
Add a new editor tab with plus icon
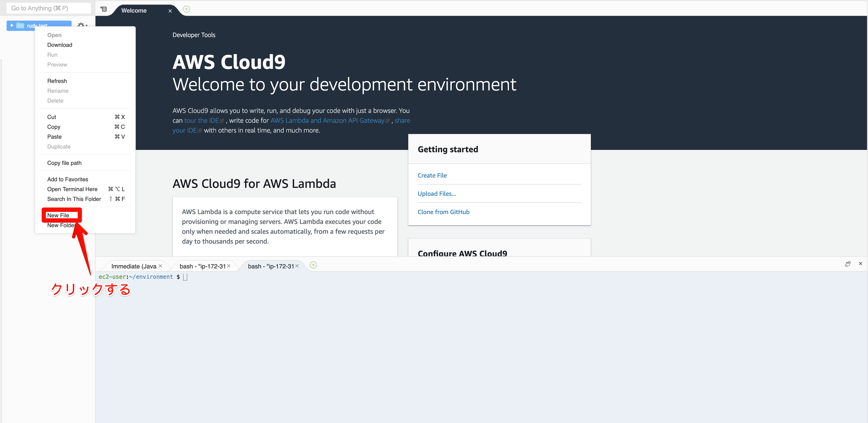[186, 9]
